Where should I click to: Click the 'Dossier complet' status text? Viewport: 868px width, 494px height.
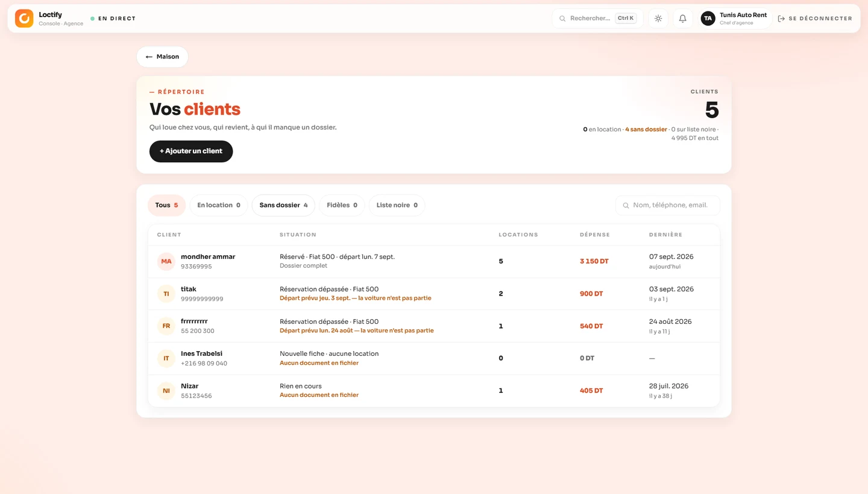[303, 266]
